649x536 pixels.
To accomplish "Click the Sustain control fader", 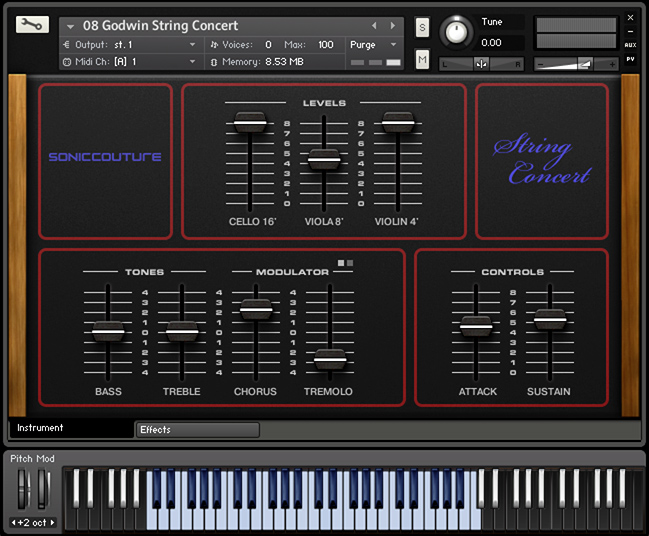I will 550,320.
